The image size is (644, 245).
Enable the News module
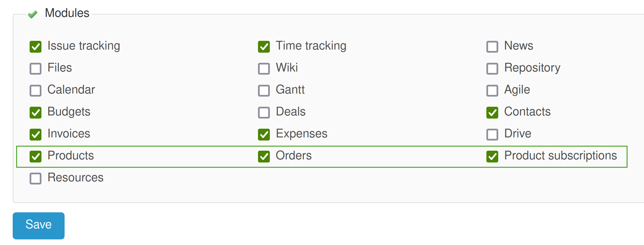tap(492, 47)
